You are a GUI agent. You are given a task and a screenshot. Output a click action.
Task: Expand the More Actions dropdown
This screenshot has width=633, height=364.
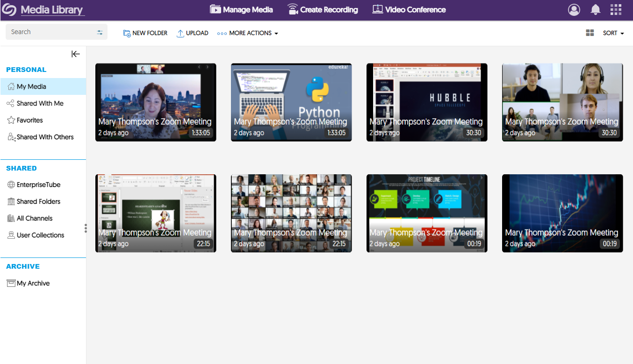point(248,33)
